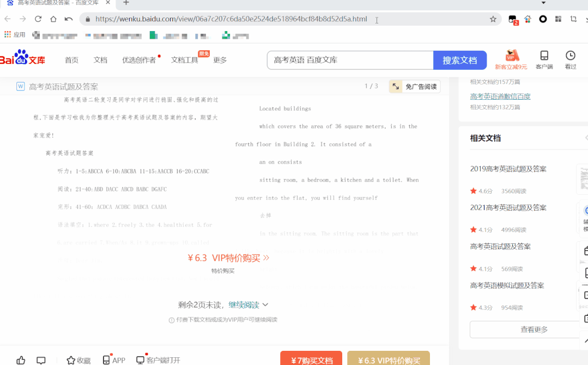This screenshot has width=588, height=365.
Task: Click 收藏 star to favorite document
Action: 79,361
